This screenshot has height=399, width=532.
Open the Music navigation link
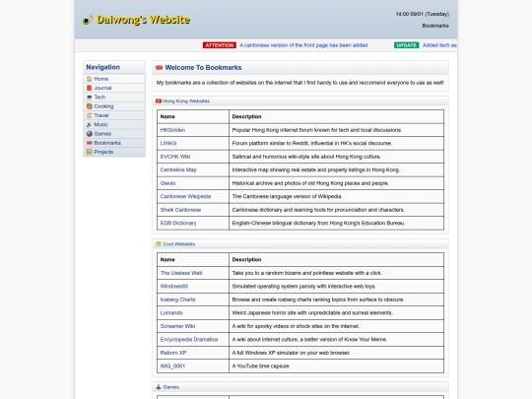(x=101, y=124)
